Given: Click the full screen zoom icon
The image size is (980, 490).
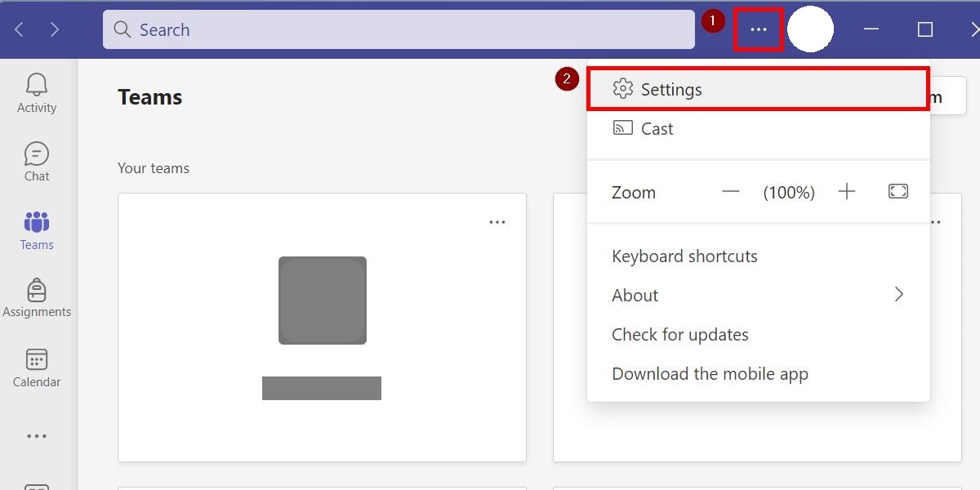Looking at the screenshot, I should point(898,191).
